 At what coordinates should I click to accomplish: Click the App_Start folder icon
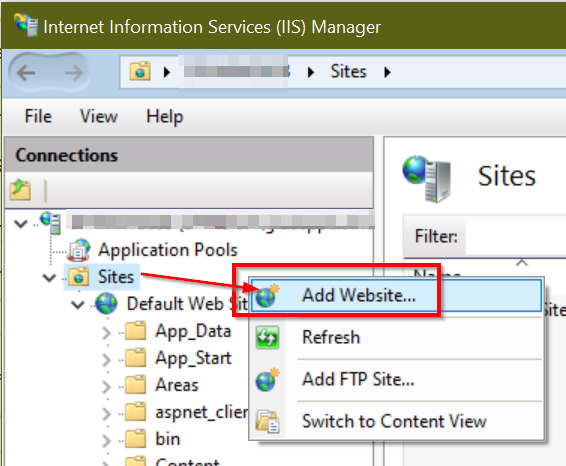(x=136, y=357)
